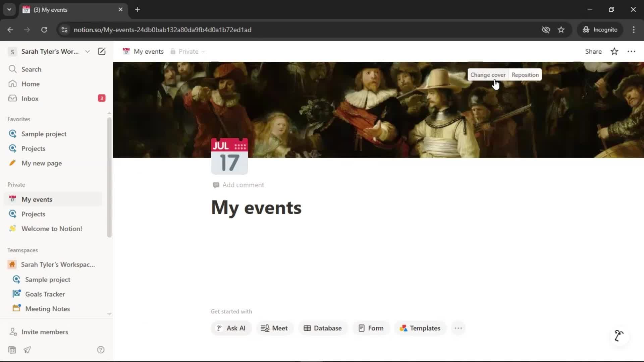Click the sidebar scrollbar
Viewport: 644px width, 362px height.
(x=109, y=178)
